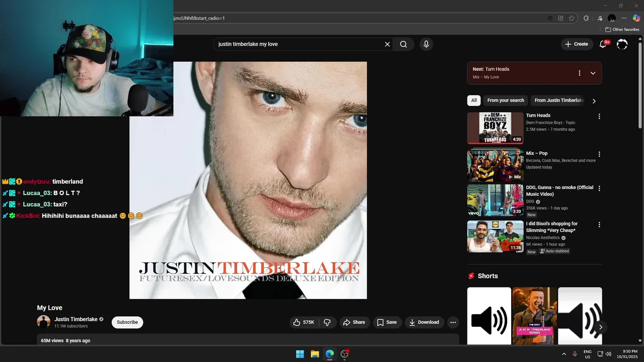Save the video to a playlist
Viewport: 644px width, 362px height.
387,322
